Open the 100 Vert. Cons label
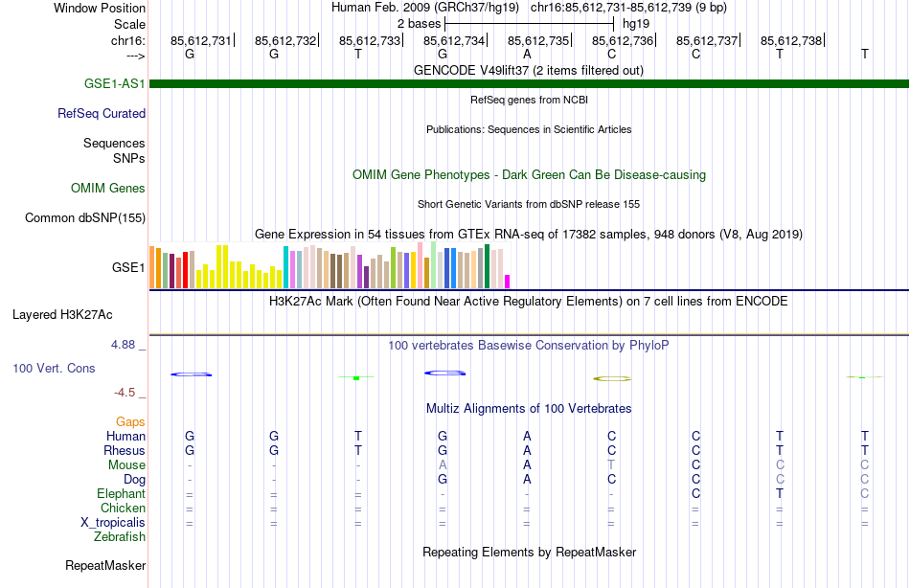 pos(54,368)
